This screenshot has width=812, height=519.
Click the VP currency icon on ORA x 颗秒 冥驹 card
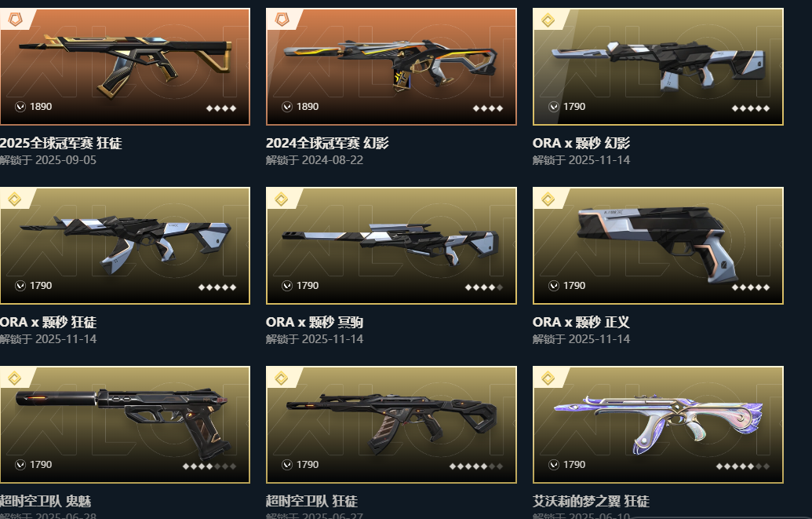(x=287, y=286)
